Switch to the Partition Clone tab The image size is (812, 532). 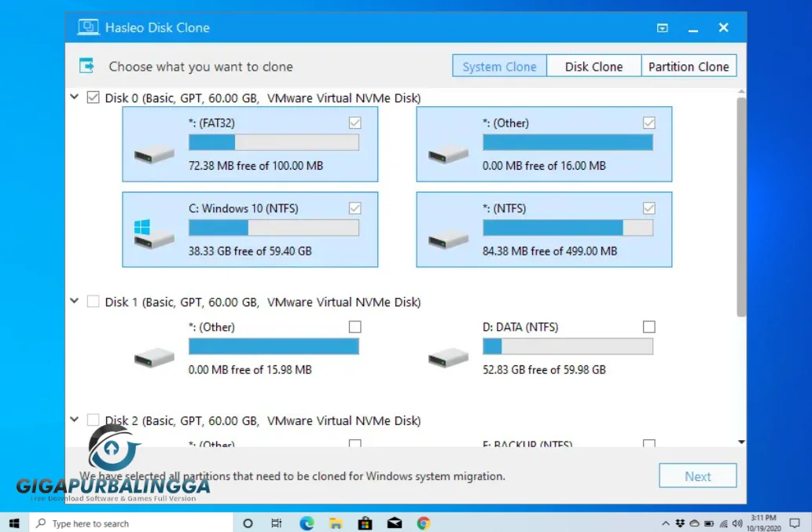click(x=689, y=66)
